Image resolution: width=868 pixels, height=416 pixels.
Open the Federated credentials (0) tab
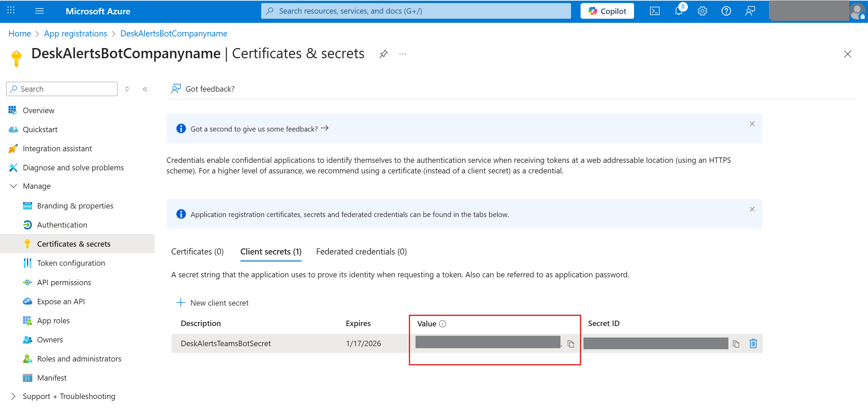point(361,251)
